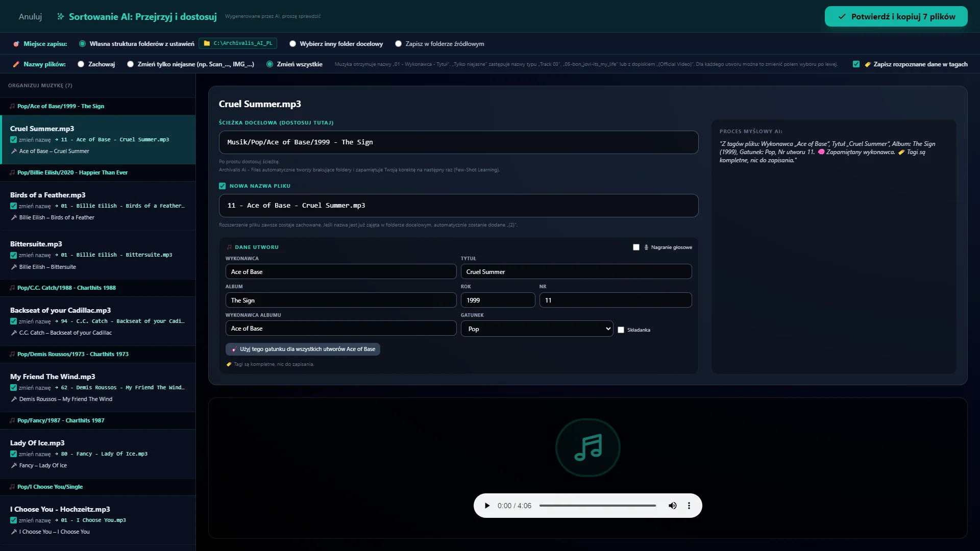Select Zapisz w folderze źródłowym radio
Screen dimensions: 980x551
coord(398,44)
